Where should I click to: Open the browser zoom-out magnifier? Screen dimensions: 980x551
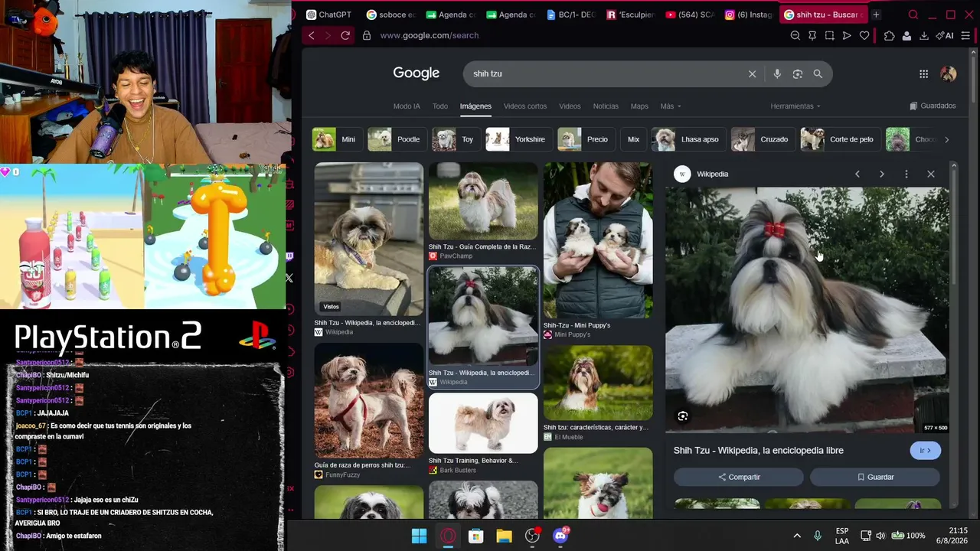pos(795,35)
